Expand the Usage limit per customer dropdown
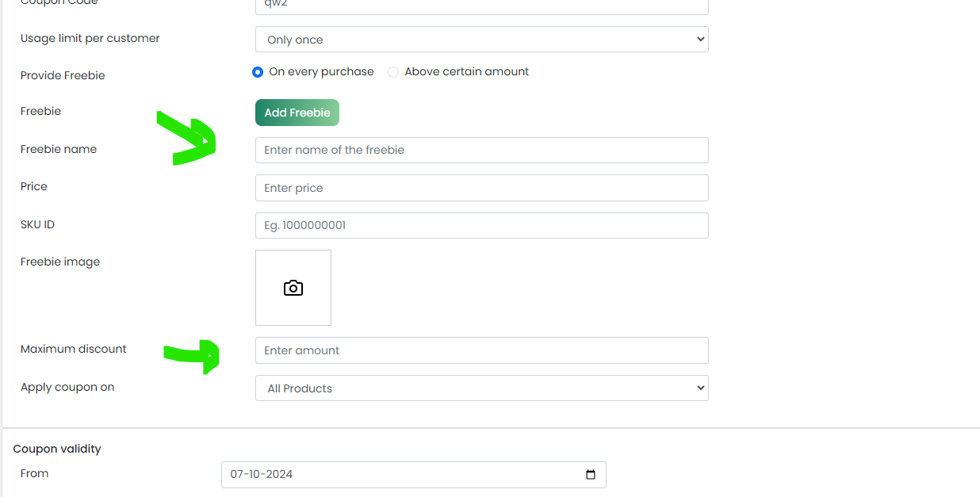The height and width of the screenshot is (497, 980). [x=482, y=40]
